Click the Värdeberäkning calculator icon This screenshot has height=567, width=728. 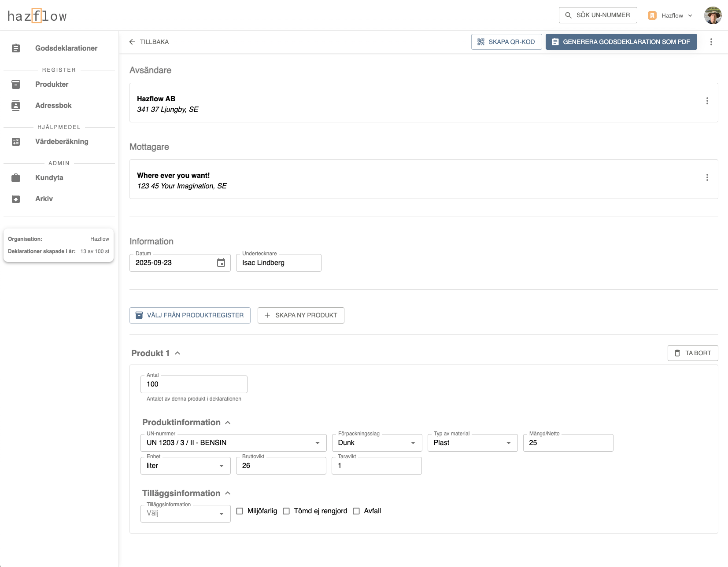[16, 142]
